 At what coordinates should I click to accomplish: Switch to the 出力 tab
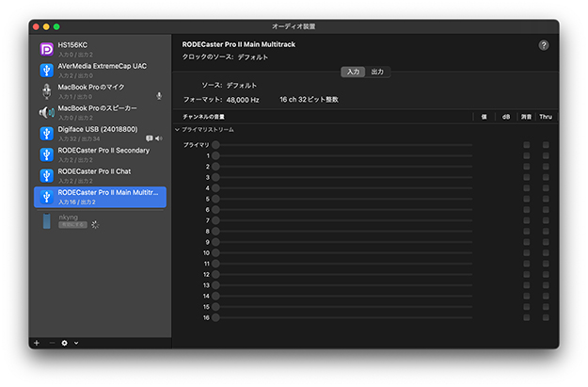click(x=377, y=72)
